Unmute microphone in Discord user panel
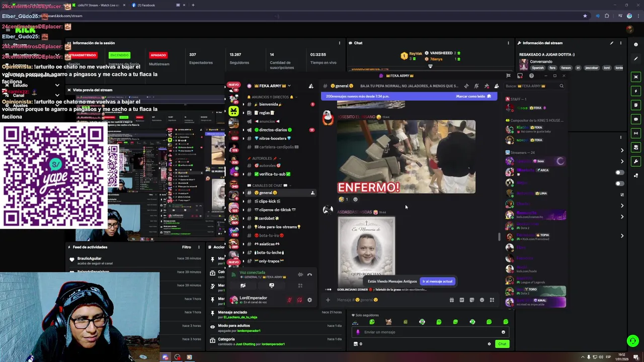Screen dimensions: 644x362 click(x=289, y=300)
